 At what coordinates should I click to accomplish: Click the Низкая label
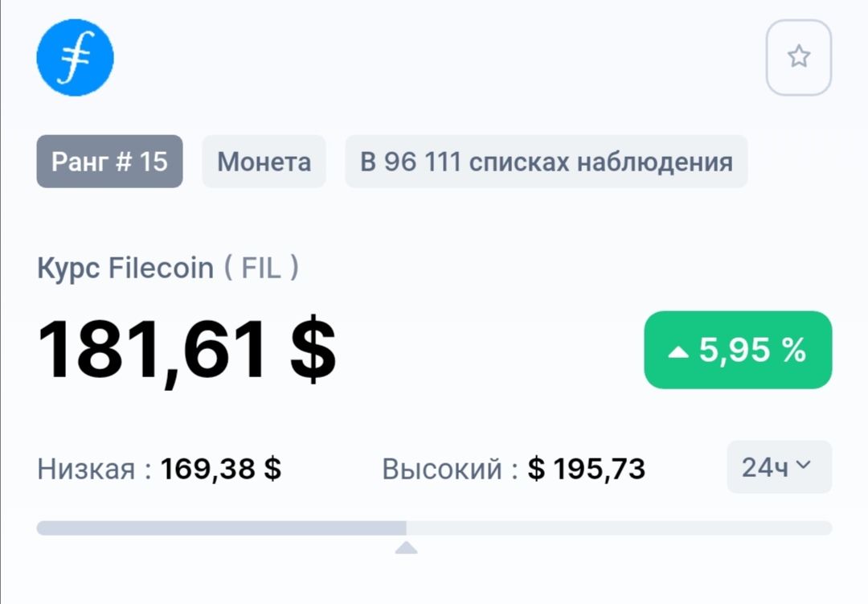[x=88, y=468]
